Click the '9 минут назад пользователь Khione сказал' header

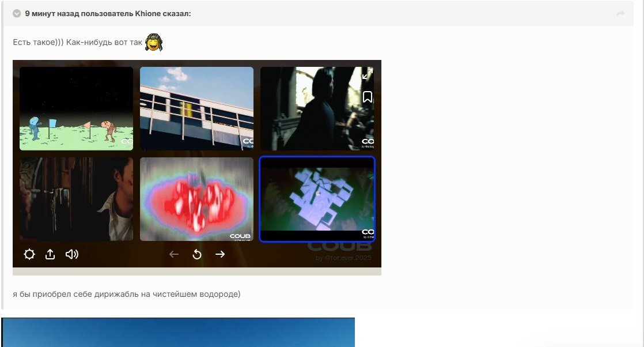click(108, 14)
